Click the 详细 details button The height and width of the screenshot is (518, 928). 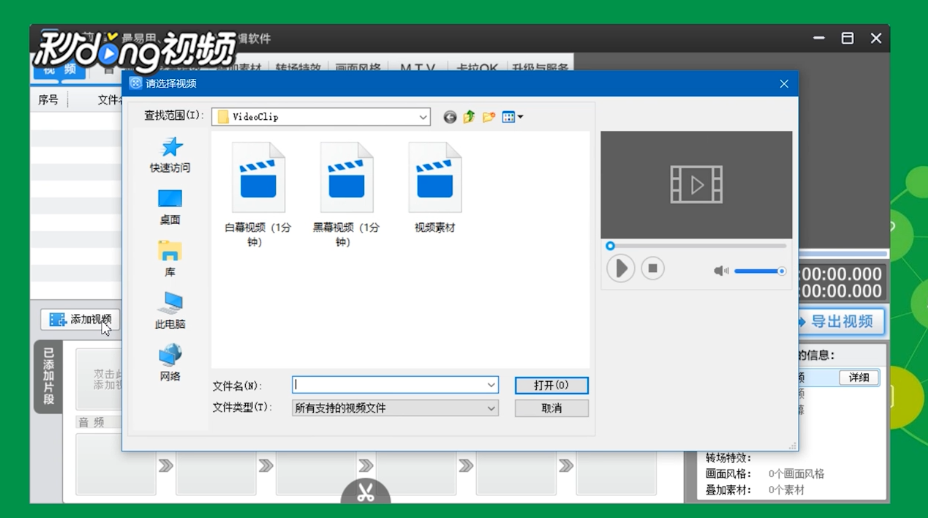click(859, 378)
